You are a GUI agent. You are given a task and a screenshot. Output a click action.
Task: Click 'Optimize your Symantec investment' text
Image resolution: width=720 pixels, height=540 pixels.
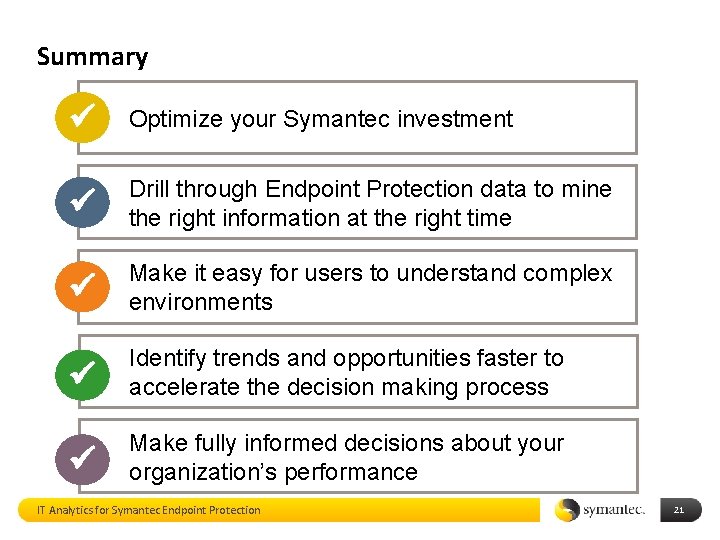coord(320,119)
